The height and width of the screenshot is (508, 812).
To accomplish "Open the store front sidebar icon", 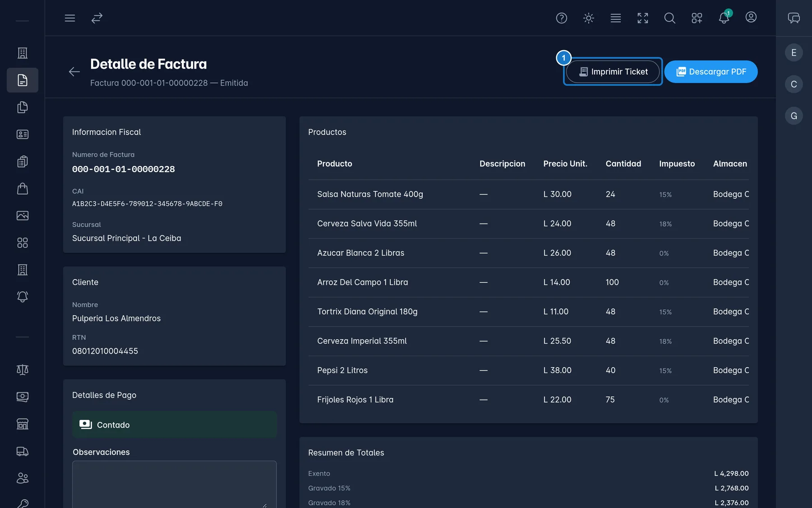I will pyautogui.click(x=23, y=424).
